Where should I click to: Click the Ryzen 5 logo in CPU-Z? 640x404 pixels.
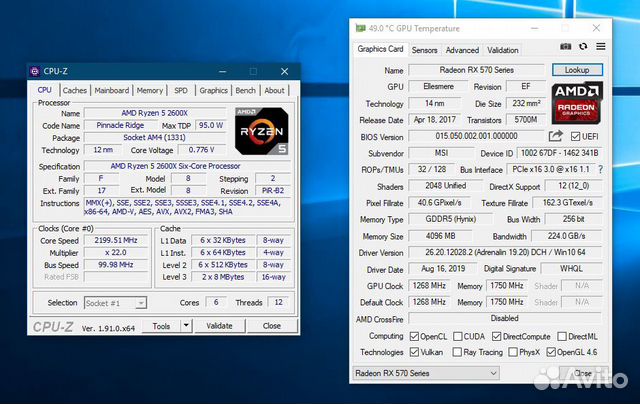tap(262, 131)
